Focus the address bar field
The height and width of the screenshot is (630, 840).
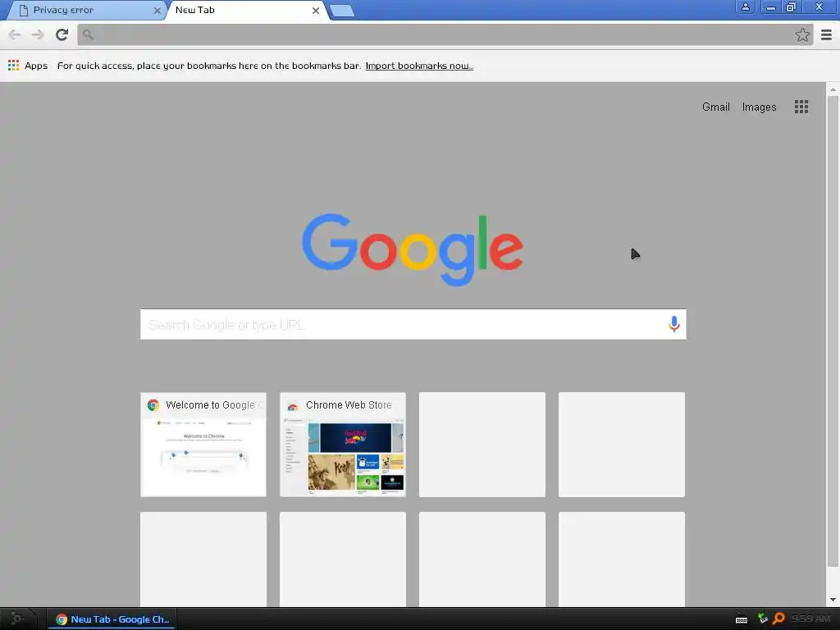click(445, 34)
